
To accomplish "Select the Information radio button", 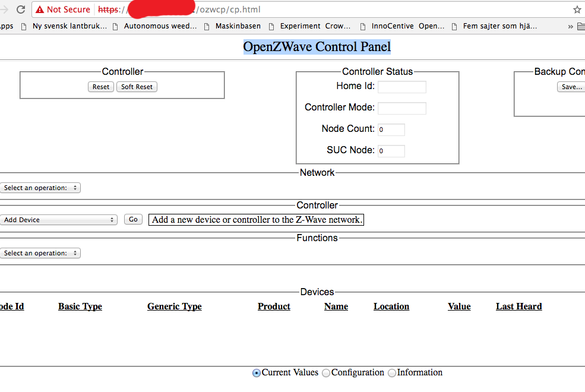I will [392, 373].
